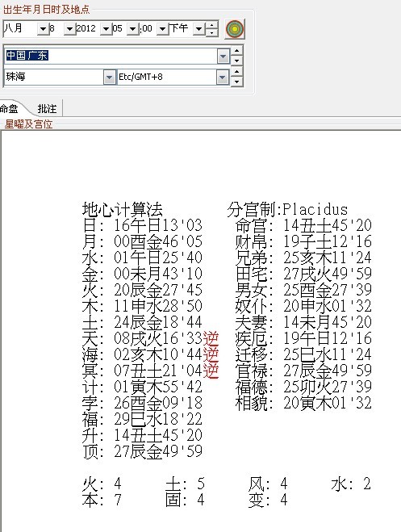This screenshot has height=532, width=401.
Task: Click the up arrow beside 中国广东
Action: point(236,51)
